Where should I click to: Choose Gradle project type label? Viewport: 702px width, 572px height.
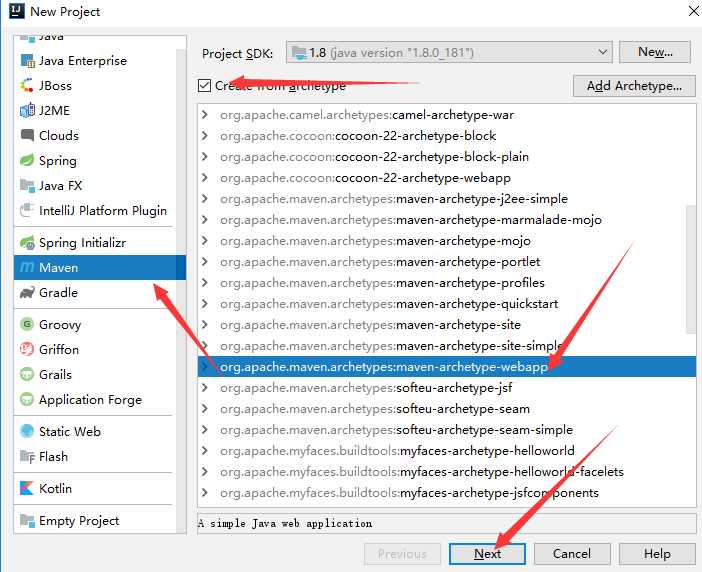[58, 293]
